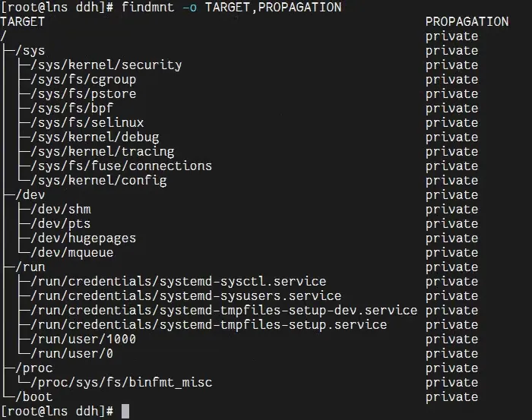Click the terminal cursor at the last prompt
The height and width of the screenshot is (420, 532).
pyautogui.click(x=125, y=412)
